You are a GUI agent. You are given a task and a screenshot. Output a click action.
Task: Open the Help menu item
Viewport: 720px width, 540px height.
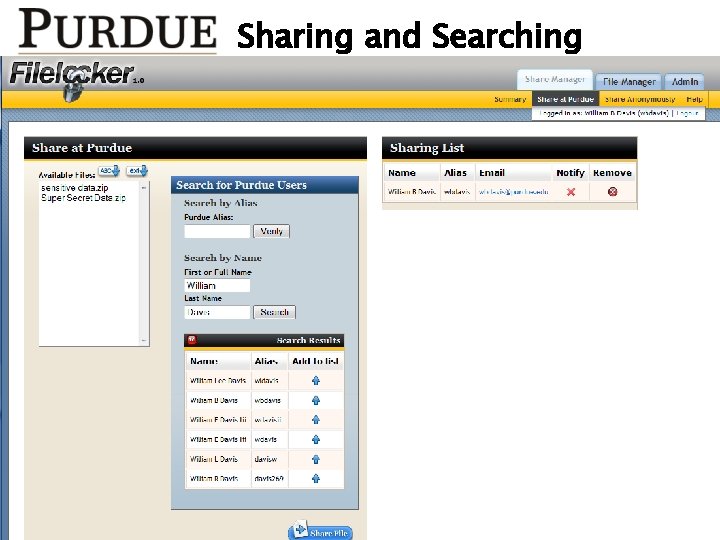[x=694, y=99]
